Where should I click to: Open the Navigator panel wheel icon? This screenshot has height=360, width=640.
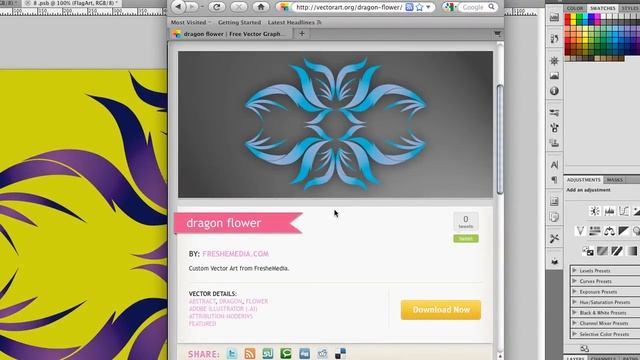pos(554,61)
